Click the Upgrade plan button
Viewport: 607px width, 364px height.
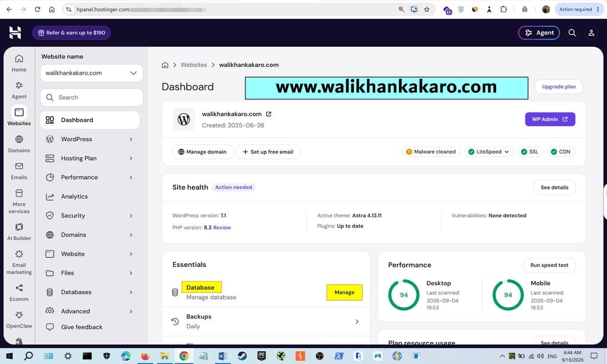click(x=558, y=87)
